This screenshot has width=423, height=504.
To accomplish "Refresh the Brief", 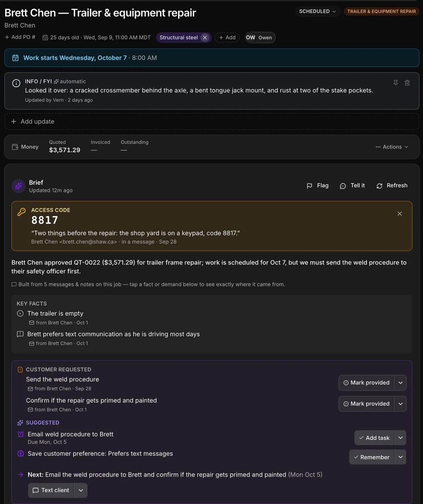I will tap(392, 186).
